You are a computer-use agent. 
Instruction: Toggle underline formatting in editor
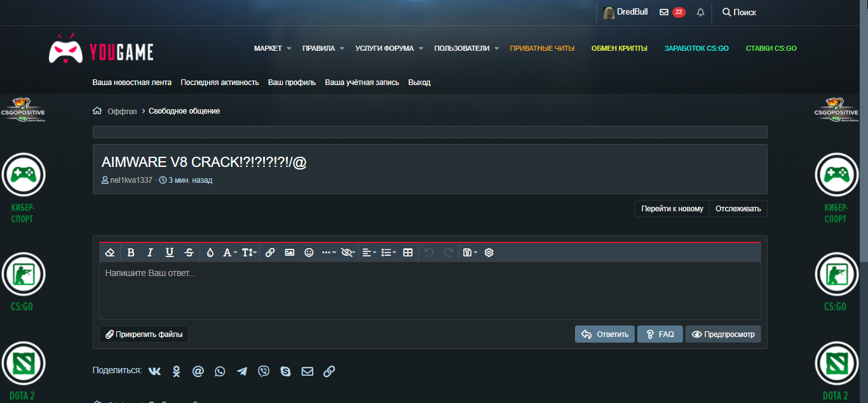170,253
